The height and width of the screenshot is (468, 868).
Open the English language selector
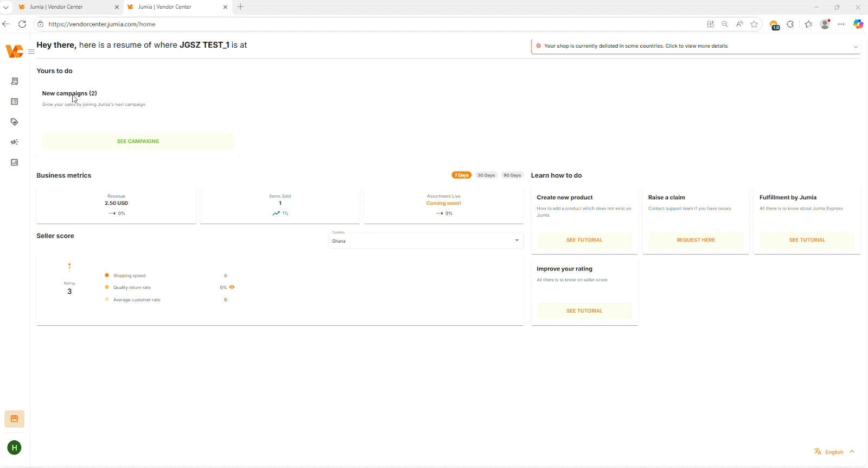834,452
